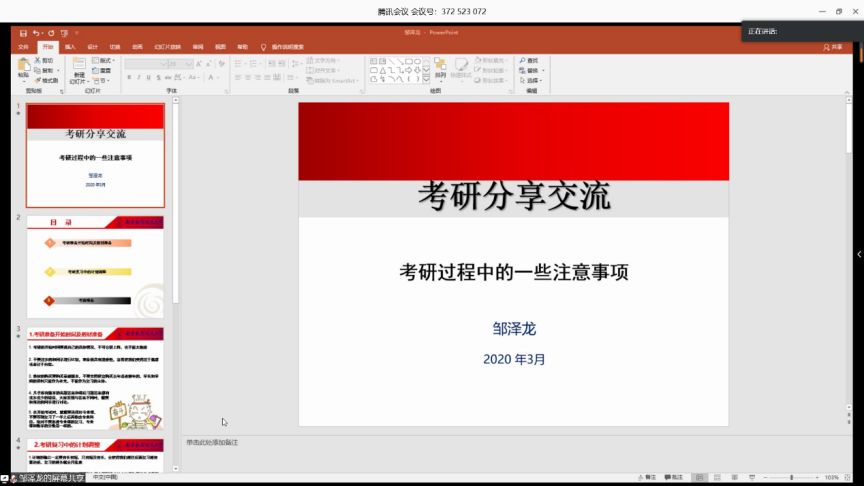Viewport: 864px width, 486px height.
Task: Click the New Slide icon
Action: tap(79, 66)
